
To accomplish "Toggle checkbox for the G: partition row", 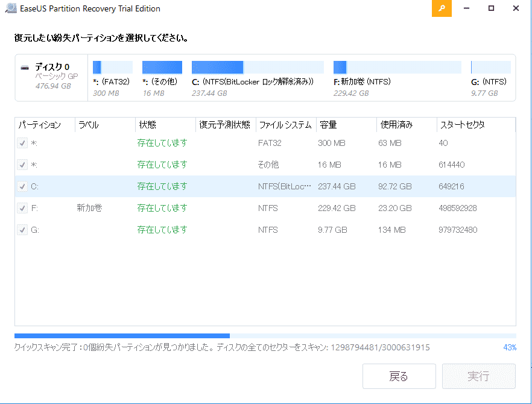I will [x=22, y=230].
